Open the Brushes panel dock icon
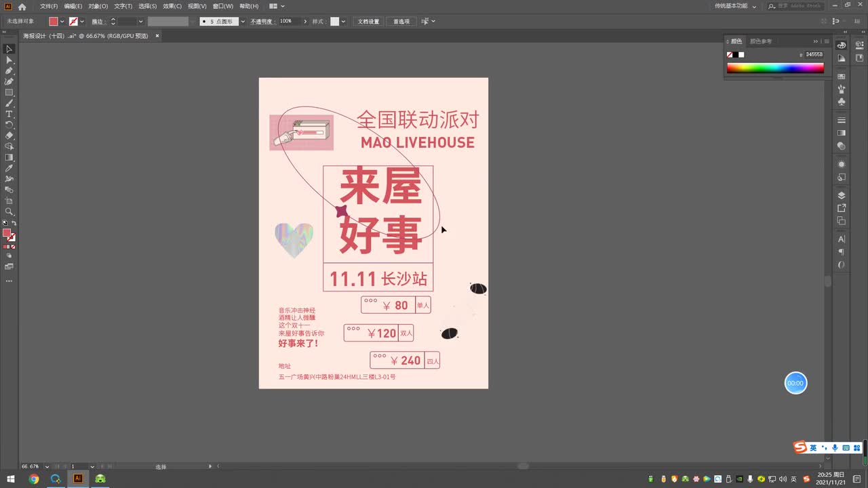This screenshot has width=868, height=488. click(x=842, y=89)
